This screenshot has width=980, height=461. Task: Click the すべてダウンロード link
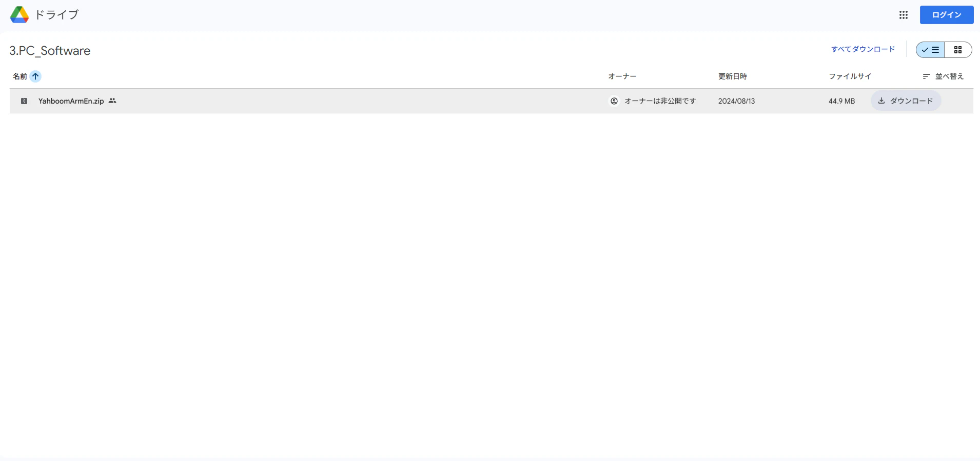863,49
